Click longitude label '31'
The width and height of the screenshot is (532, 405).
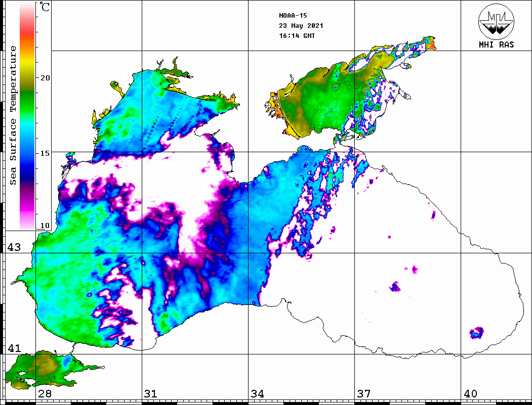click(x=151, y=394)
